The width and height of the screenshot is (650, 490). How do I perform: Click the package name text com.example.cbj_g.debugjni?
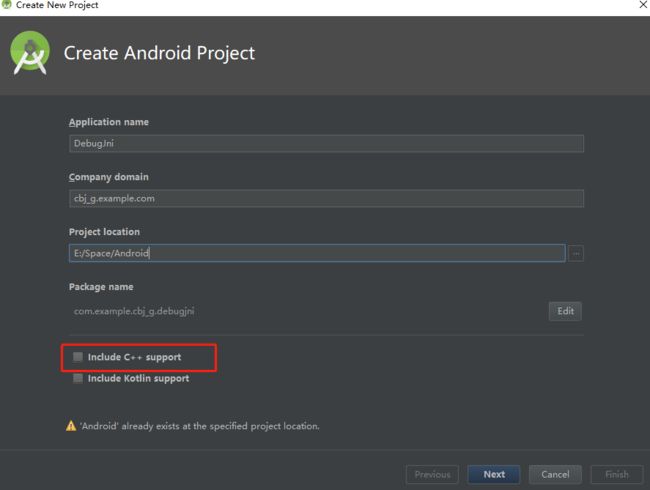[134, 311]
